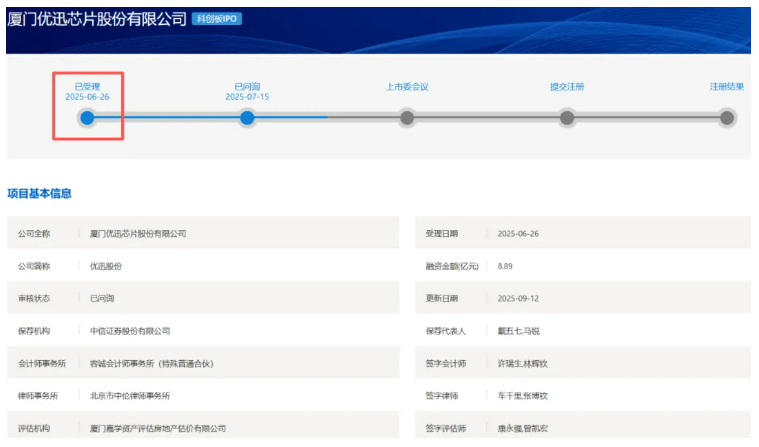Select the grey 提交注册 timeline dot

coord(567,118)
